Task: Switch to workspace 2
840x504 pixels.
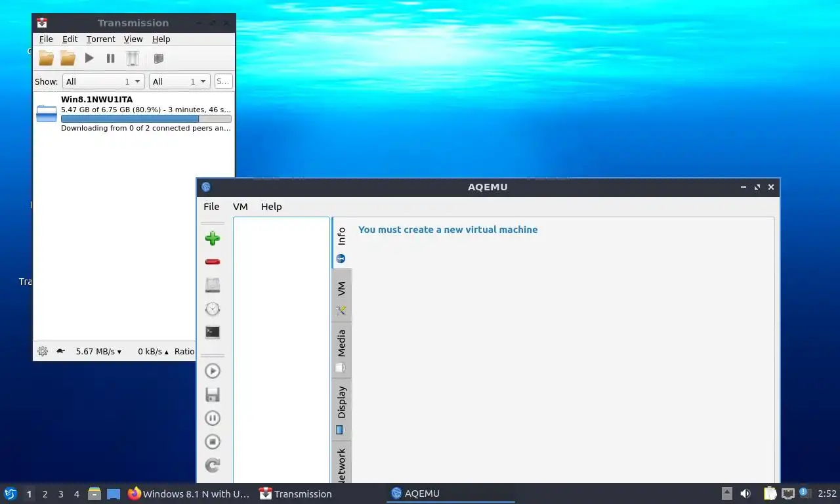Action: pos(45,494)
